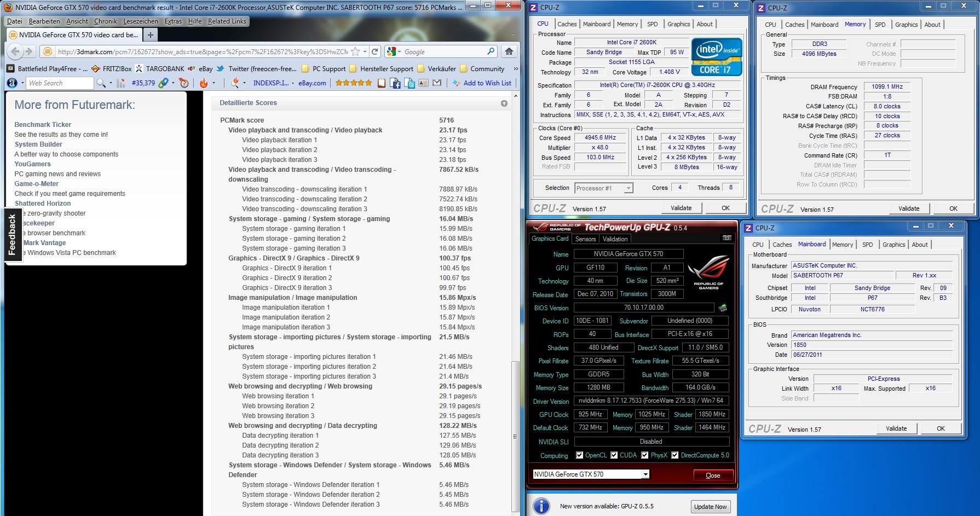Viewport: 980px width, 516px height.
Task: Select SPD tab in Memory CPU-Z window
Action: (880, 25)
